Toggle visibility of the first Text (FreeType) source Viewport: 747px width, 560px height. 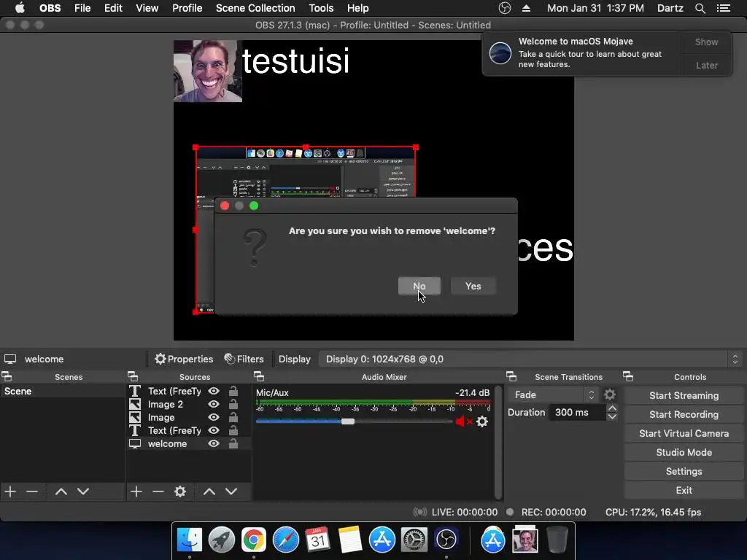click(214, 391)
